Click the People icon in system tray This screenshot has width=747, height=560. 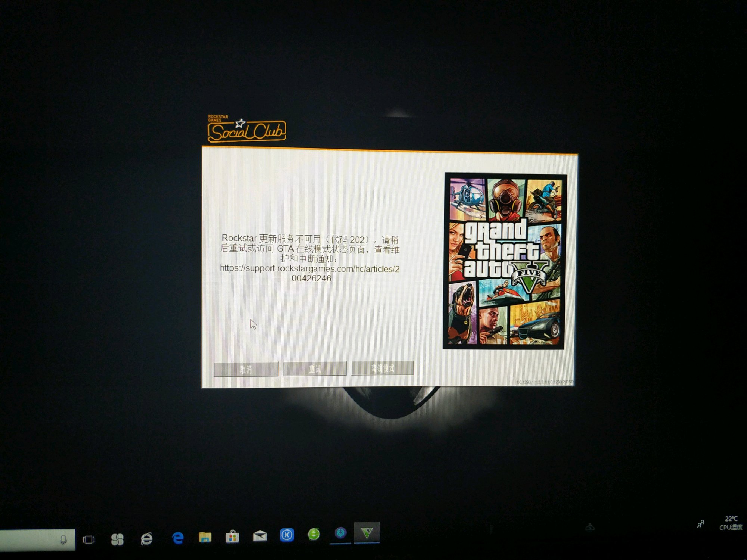tap(701, 524)
